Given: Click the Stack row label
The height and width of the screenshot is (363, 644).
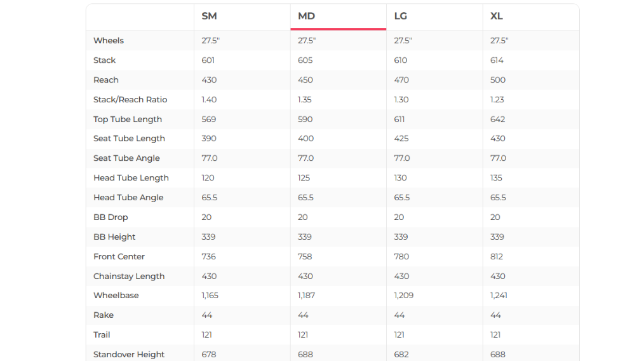Looking at the screenshot, I should point(105,60).
